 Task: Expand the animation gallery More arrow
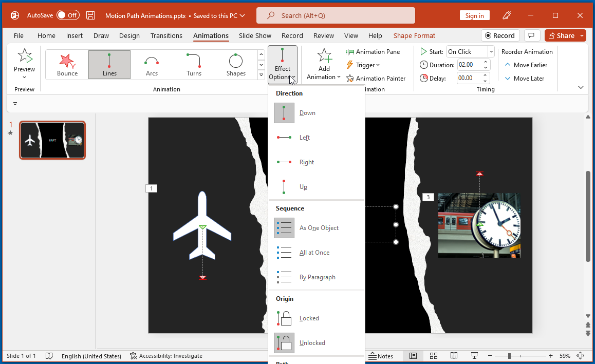[x=261, y=75]
